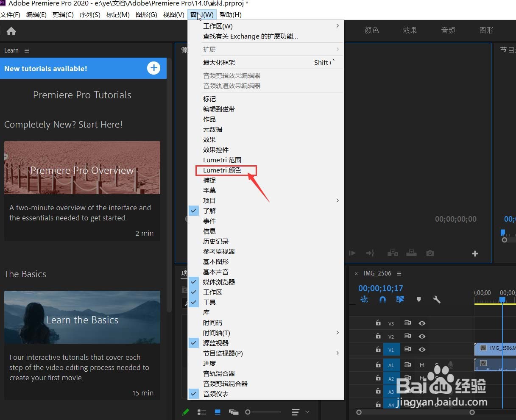This screenshot has height=420, width=516.
Task: Go to the Home screen icon
Action: (11, 31)
